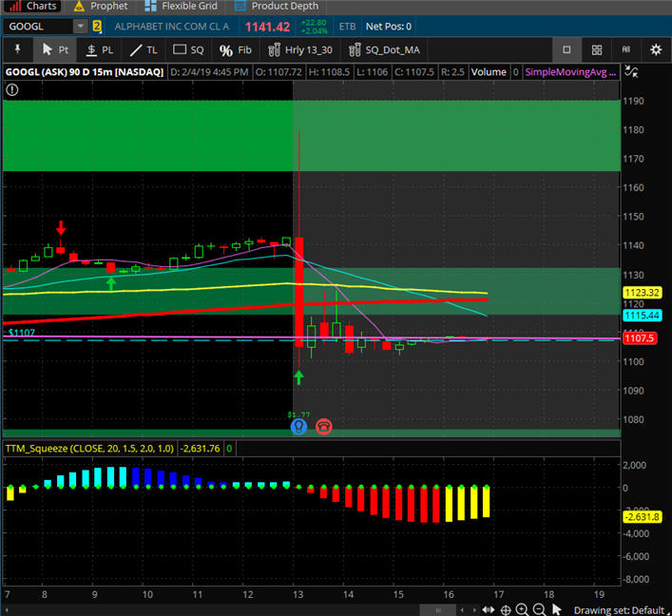672x616 pixels.
Task: Switch to the Prophet tab
Action: [101, 6]
